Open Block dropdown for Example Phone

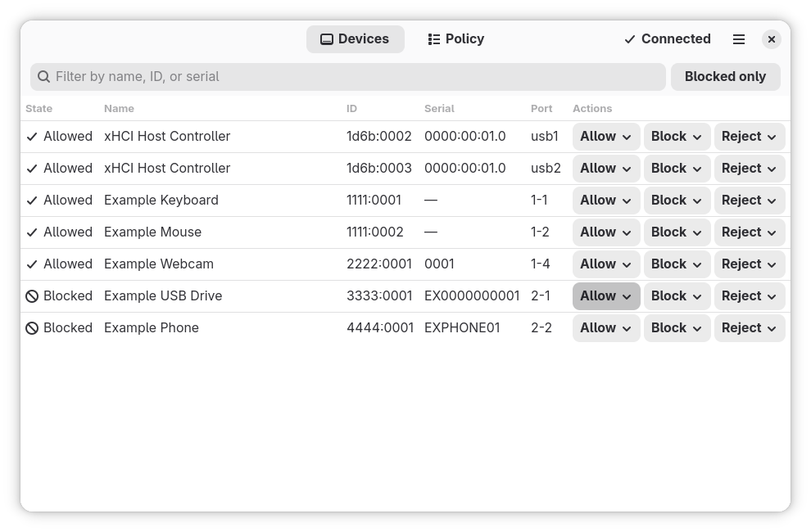click(677, 328)
